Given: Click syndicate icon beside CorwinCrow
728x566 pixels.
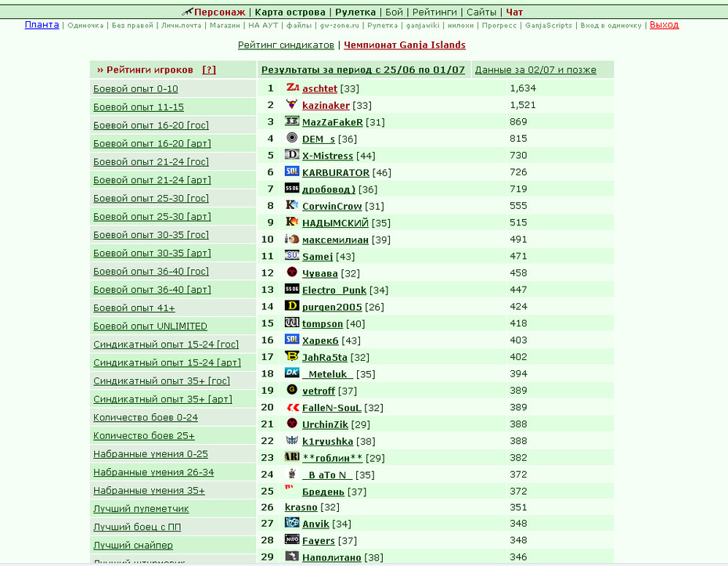Looking at the screenshot, I should click(x=292, y=205).
